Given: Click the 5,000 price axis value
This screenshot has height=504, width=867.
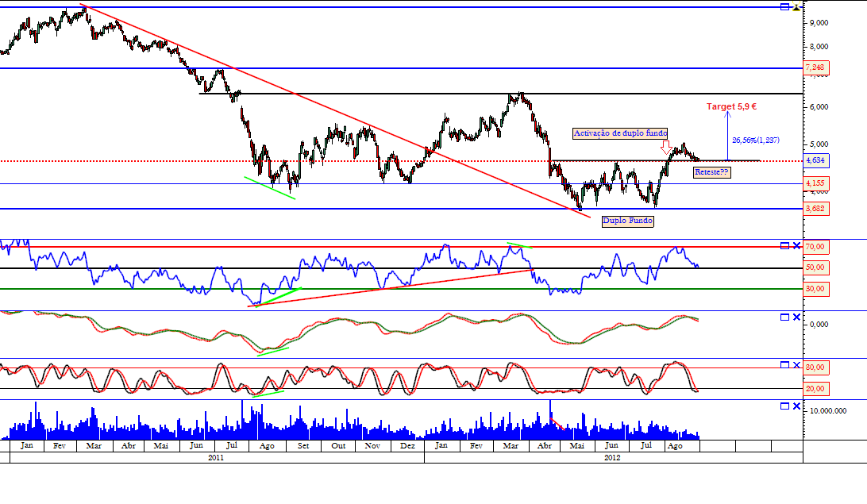Looking at the screenshot, I should (x=819, y=144).
